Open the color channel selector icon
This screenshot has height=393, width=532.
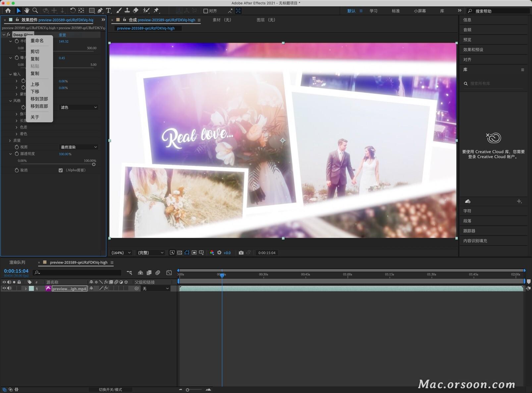click(212, 253)
